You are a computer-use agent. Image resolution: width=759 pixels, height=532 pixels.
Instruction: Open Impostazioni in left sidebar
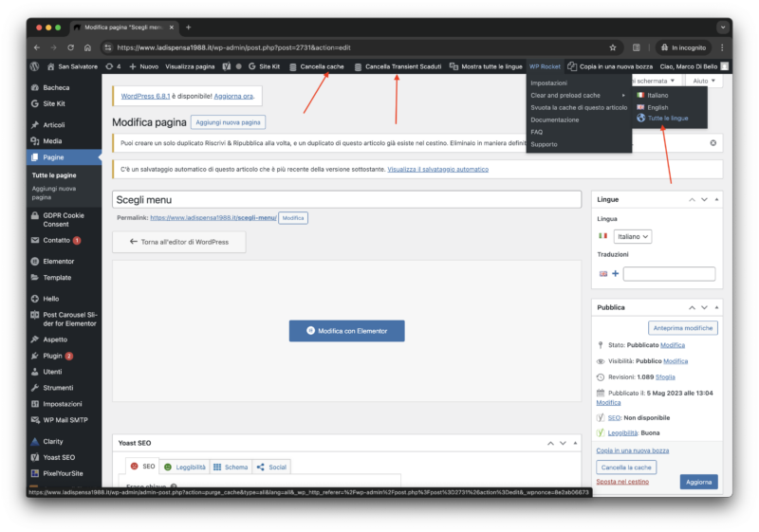63,404
